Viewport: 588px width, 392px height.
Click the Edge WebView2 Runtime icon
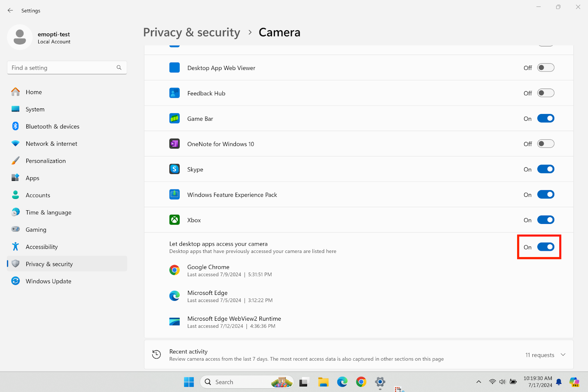pyautogui.click(x=175, y=322)
